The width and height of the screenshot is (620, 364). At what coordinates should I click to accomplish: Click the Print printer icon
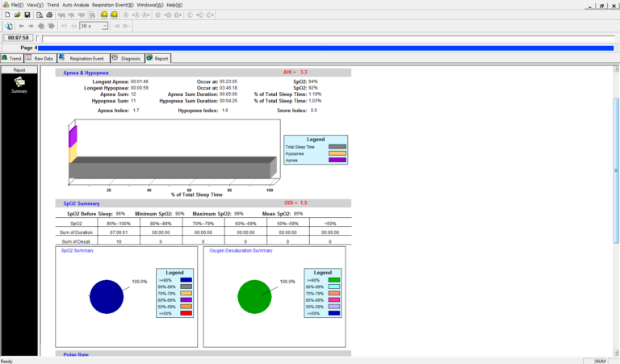48,15
